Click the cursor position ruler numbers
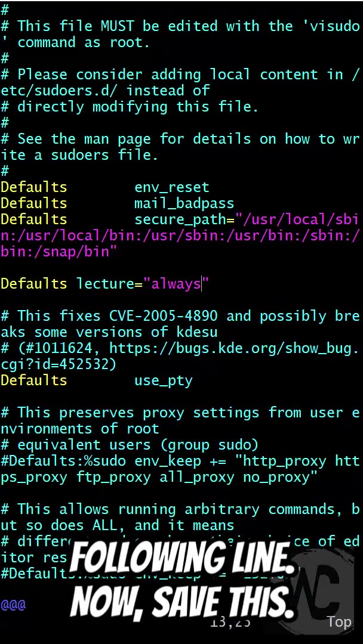This screenshot has width=363, height=644. pos(230,623)
